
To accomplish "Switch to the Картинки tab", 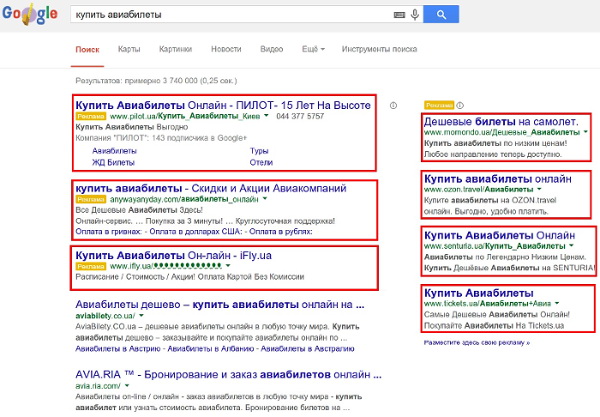I will pos(175,48).
